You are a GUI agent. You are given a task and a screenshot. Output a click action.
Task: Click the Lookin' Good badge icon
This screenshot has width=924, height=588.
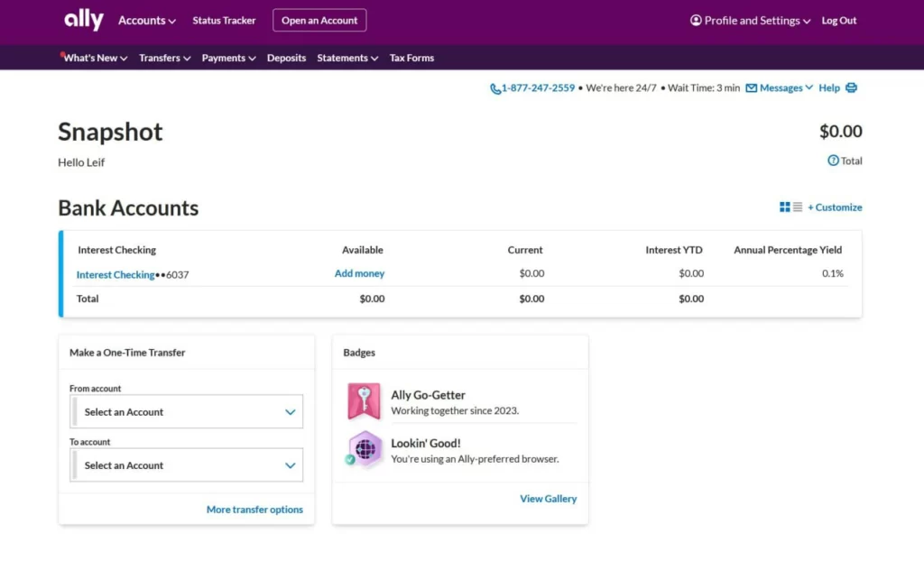click(364, 449)
